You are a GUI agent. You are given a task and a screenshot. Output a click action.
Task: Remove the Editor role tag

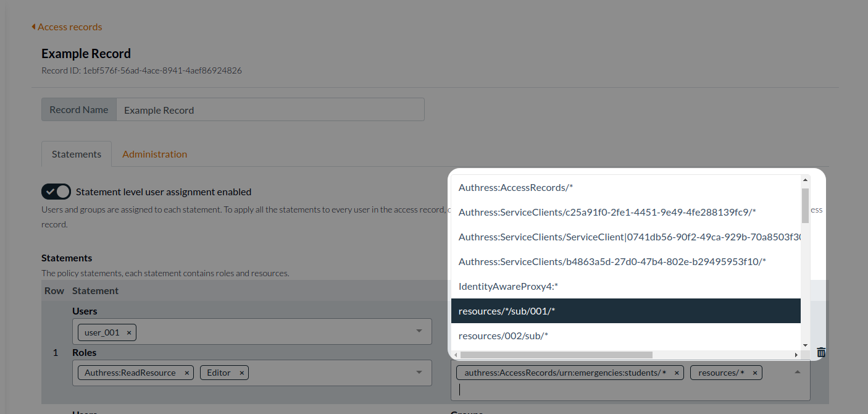[241, 372]
